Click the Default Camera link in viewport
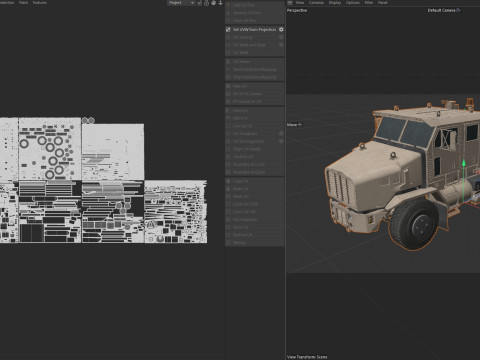 [x=444, y=10]
